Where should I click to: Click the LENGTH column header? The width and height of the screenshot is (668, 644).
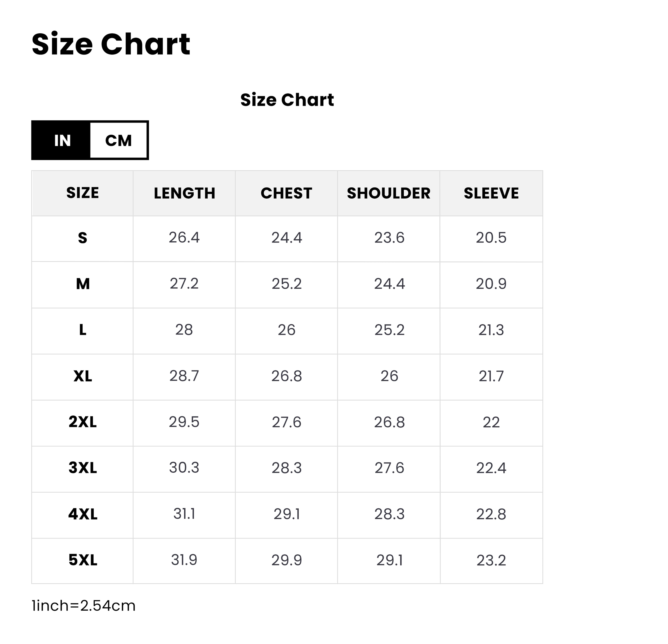pyautogui.click(x=184, y=193)
